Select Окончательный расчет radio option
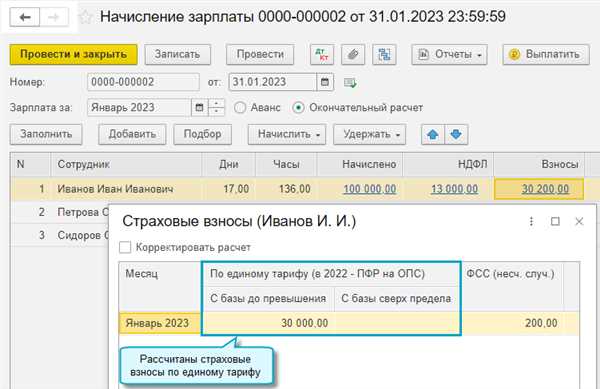This screenshot has width=600, height=389. pyautogui.click(x=298, y=107)
